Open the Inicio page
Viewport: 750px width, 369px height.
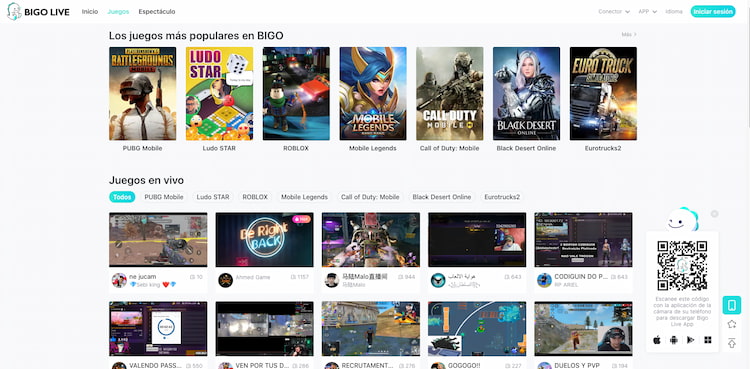click(x=89, y=11)
